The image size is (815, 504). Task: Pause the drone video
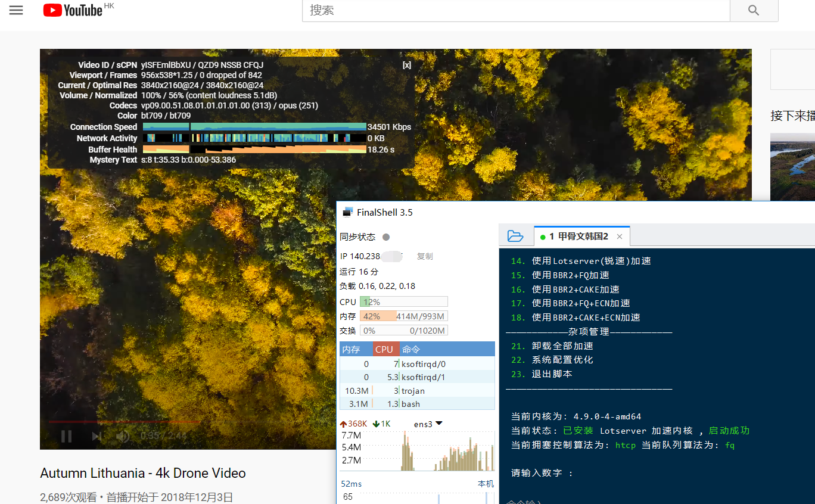click(x=66, y=436)
